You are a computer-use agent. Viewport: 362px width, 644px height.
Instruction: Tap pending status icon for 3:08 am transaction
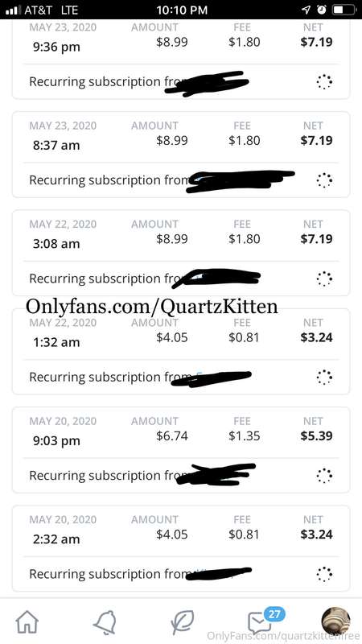[324, 279]
